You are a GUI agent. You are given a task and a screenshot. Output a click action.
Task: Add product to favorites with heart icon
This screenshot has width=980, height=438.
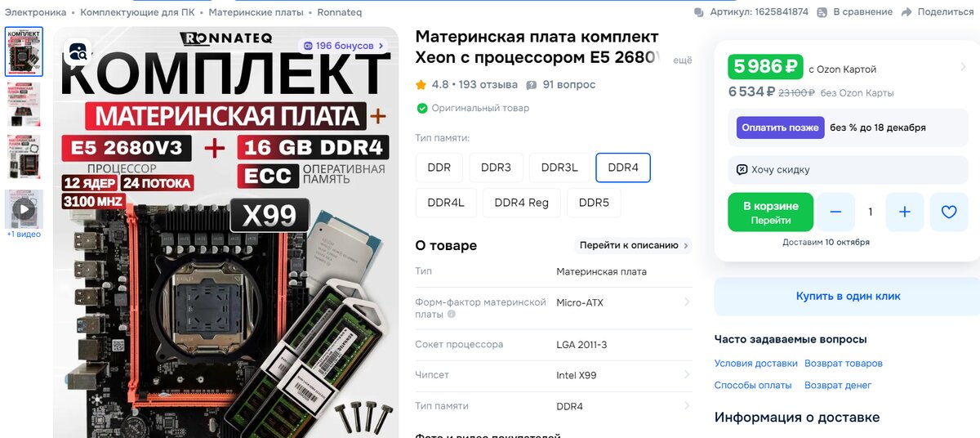click(949, 212)
